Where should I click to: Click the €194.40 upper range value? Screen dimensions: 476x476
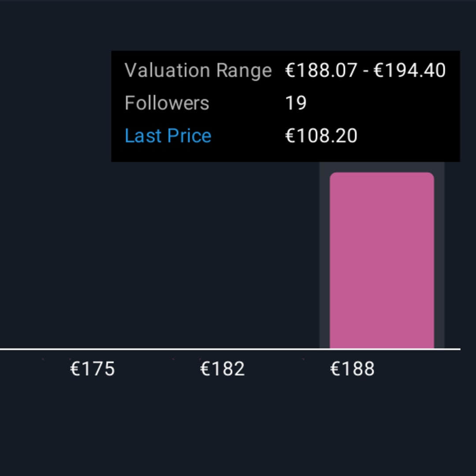point(410,71)
